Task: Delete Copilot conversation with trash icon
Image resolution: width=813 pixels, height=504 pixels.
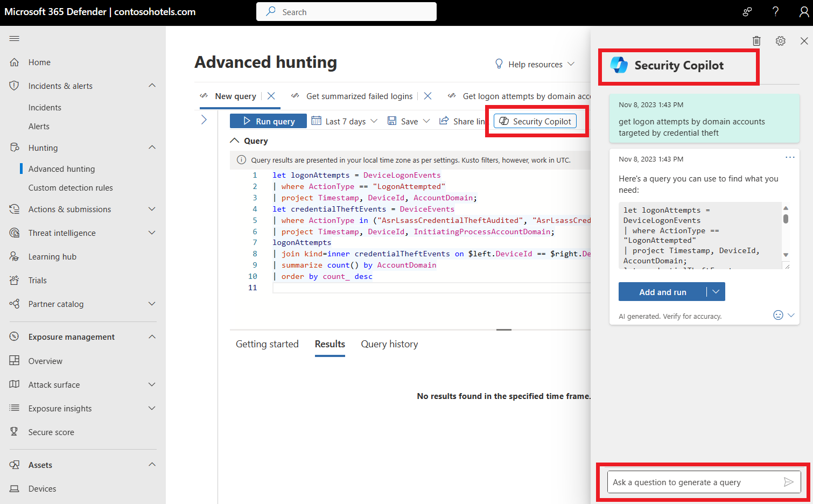Action: 756,41
